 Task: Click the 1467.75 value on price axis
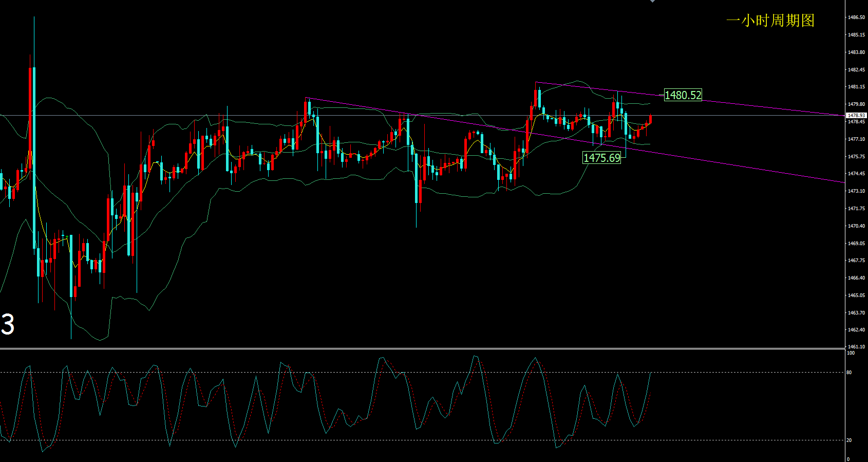coord(856,261)
